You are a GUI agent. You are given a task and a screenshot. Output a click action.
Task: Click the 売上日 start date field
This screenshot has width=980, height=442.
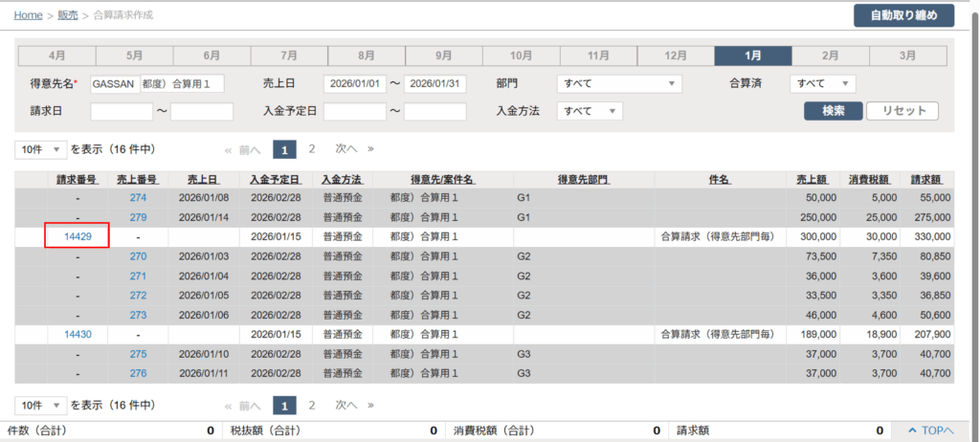click(x=354, y=84)
